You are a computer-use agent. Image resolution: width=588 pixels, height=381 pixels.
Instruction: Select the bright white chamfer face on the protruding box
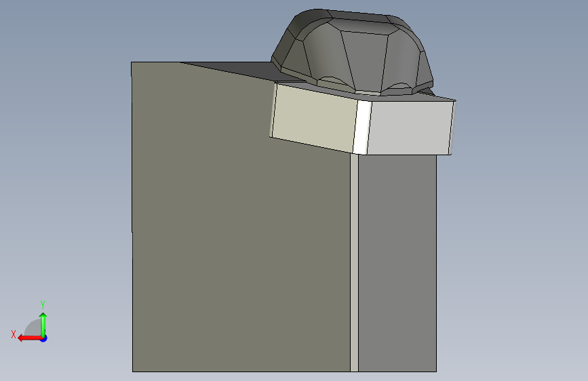coord(362,127)
